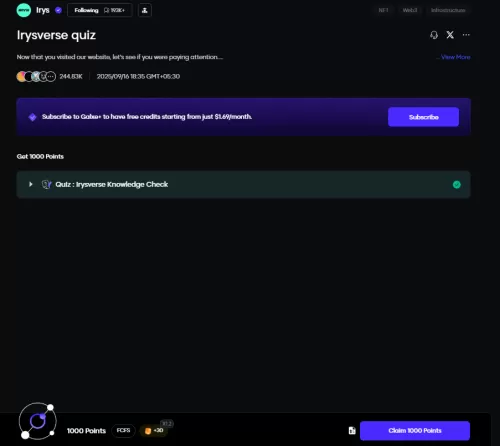
Task: Open the three-dot more options menu
Action: pyautogui.click(x=466, y=35)
